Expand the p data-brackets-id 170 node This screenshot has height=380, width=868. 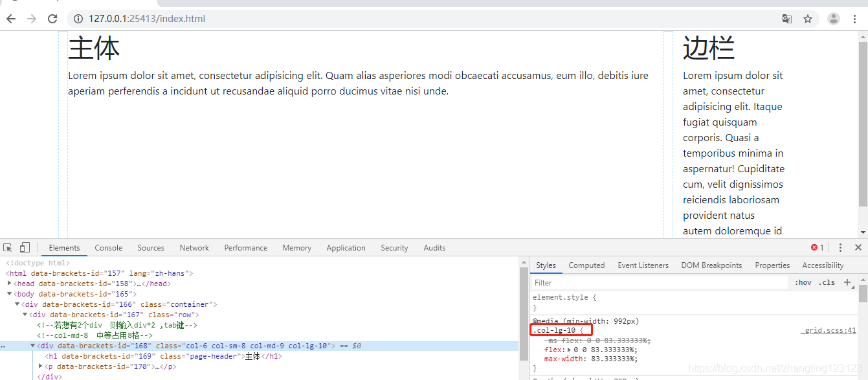(41, 366)
